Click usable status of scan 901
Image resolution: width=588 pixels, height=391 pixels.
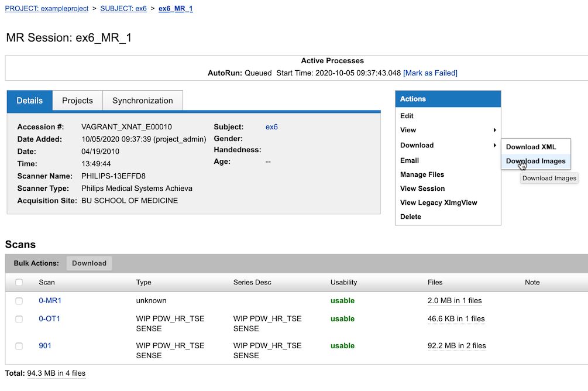(342, 345)
